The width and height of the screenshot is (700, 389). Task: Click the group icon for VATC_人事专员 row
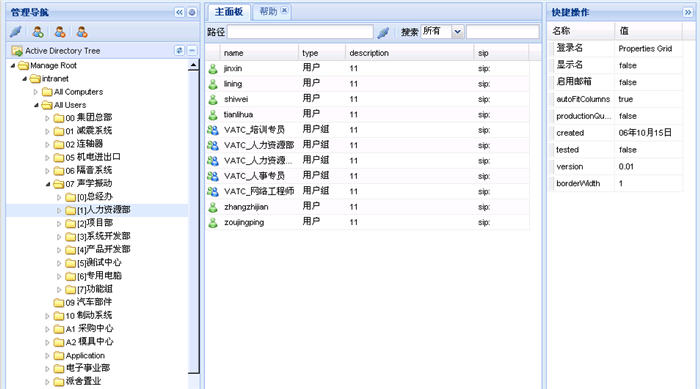coord(213,176)
